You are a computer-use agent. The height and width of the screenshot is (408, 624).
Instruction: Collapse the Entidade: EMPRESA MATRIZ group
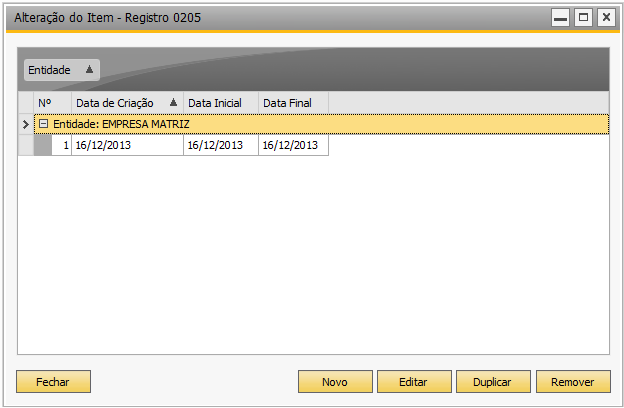(43, 124)
